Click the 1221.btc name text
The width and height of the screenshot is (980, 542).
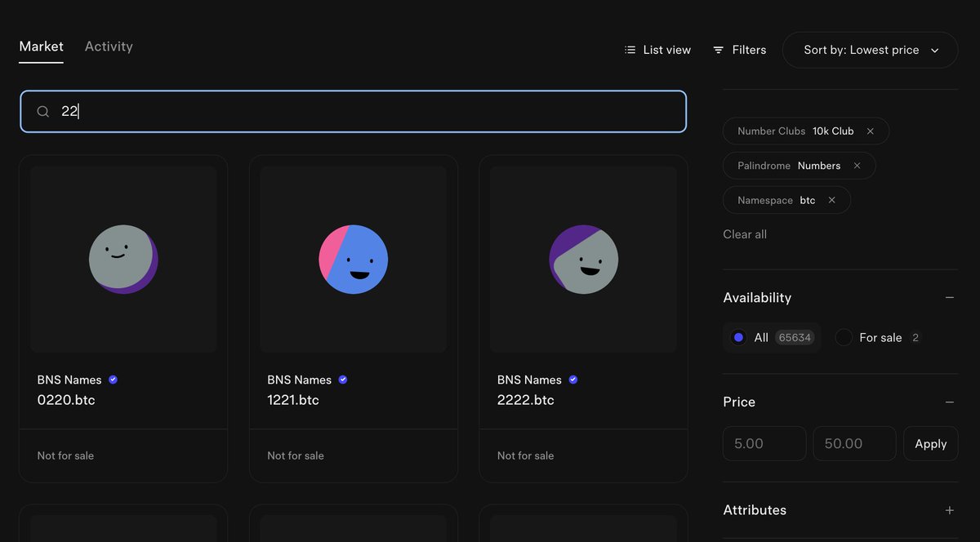(293, 400)
